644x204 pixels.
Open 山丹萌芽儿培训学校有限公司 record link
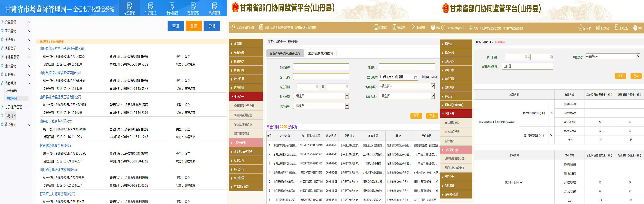point(59,170)
